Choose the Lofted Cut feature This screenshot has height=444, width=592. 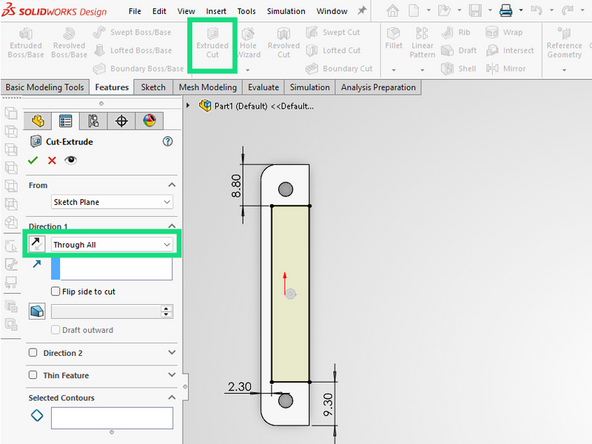(333, 50)
